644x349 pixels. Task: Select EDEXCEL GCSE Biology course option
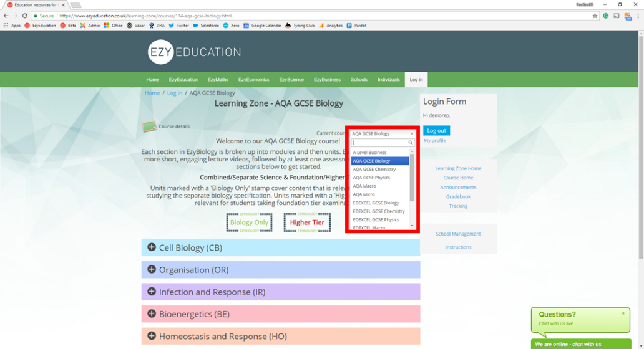(380, 203)
